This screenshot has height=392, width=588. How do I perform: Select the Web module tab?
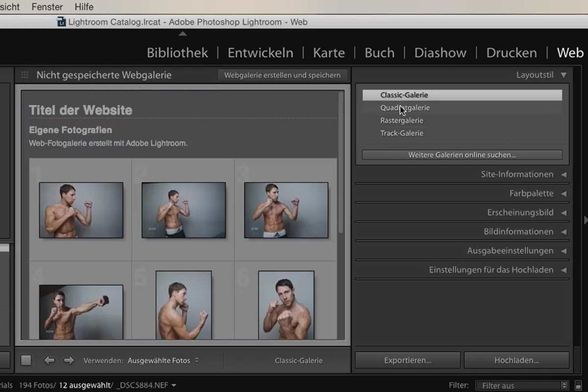point(570,53)
